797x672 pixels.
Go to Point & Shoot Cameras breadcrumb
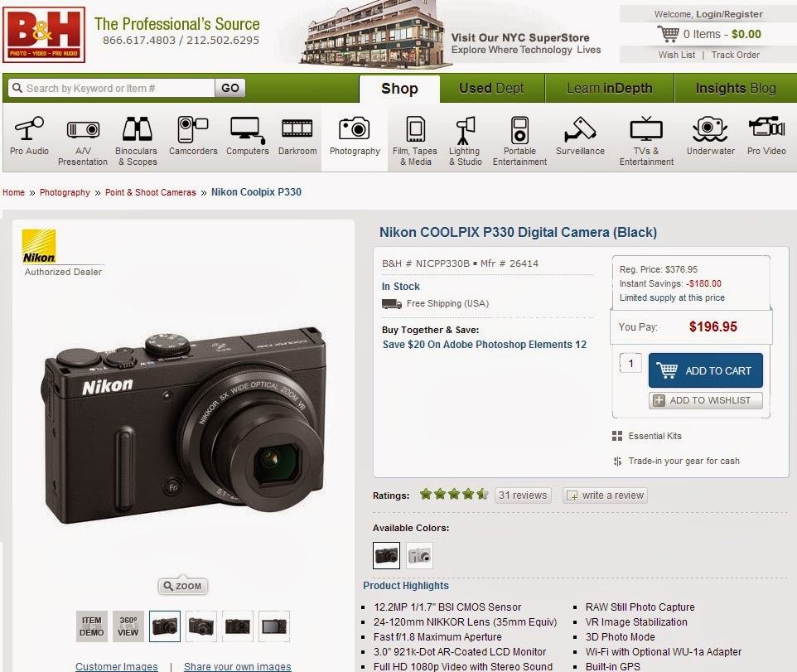[x=151, y=192]
